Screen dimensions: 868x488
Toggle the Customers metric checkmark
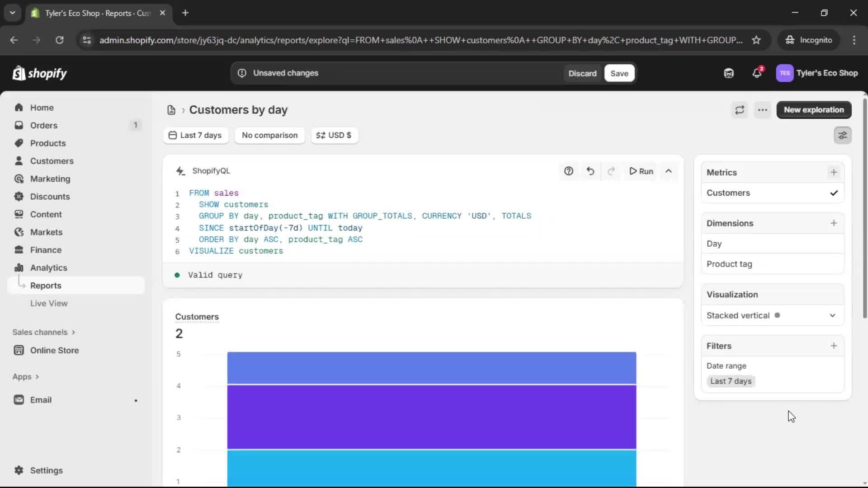tap(834, 193)
